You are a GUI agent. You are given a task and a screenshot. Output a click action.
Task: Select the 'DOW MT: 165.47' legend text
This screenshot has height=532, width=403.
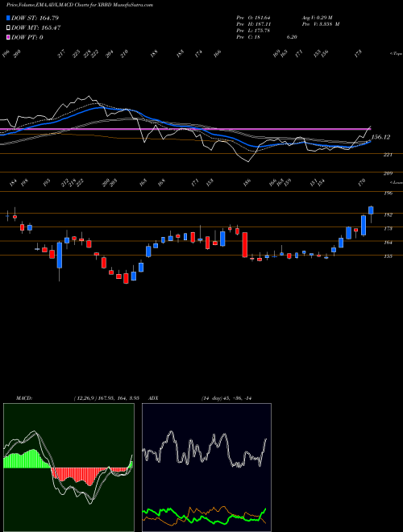pos(35,28)
